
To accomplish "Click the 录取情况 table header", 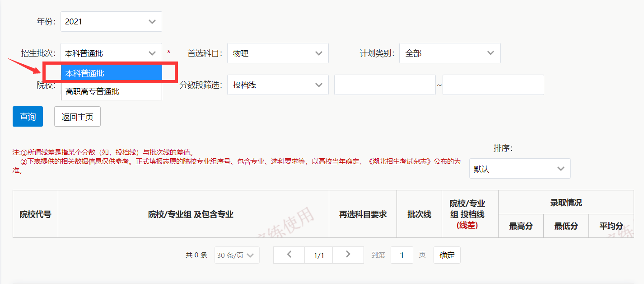I will (x=566, y=203).
